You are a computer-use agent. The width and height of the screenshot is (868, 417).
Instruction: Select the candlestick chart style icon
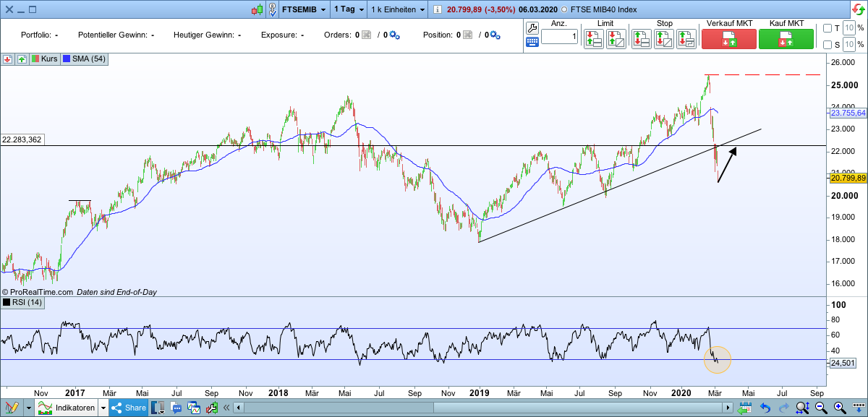[257, 9]
